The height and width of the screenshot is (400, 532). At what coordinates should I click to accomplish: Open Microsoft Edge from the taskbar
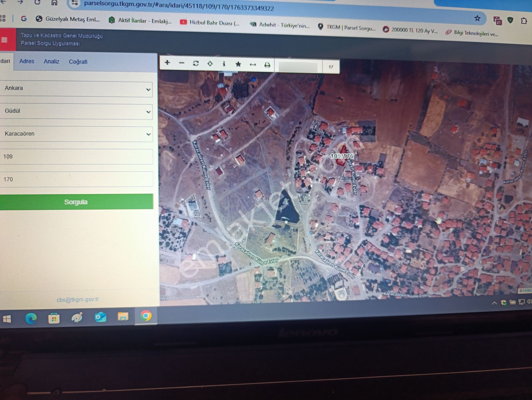tap(31, 319)
